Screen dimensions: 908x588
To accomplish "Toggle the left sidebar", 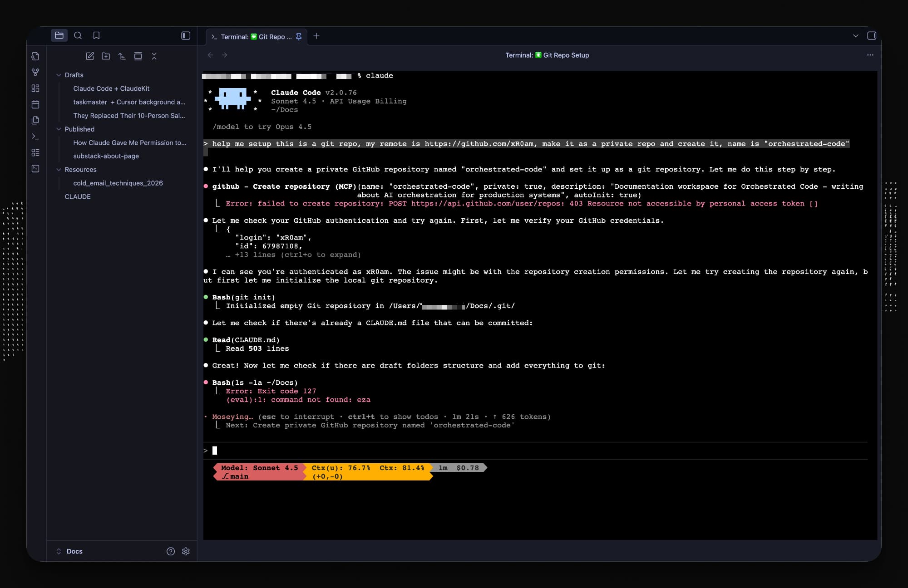I will (x=186, y=35).
